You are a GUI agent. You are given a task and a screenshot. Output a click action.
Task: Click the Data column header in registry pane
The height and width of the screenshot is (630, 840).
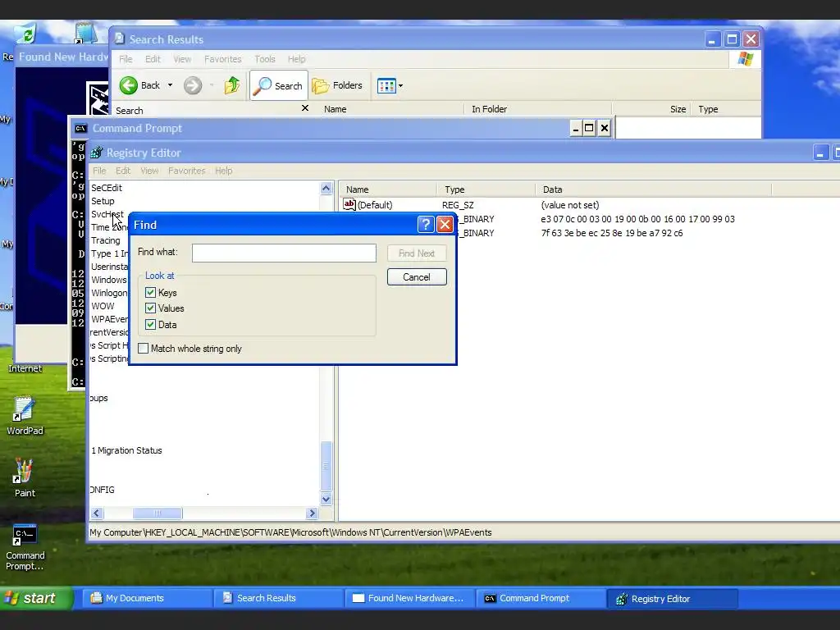point(654,189)
